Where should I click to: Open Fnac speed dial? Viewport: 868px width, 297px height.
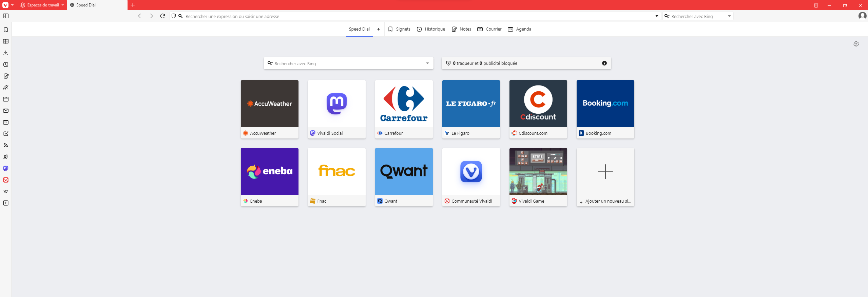coord(337,177)
